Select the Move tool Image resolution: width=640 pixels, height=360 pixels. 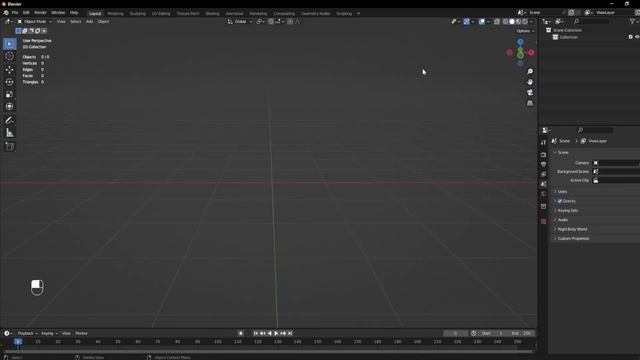(9, 70)
